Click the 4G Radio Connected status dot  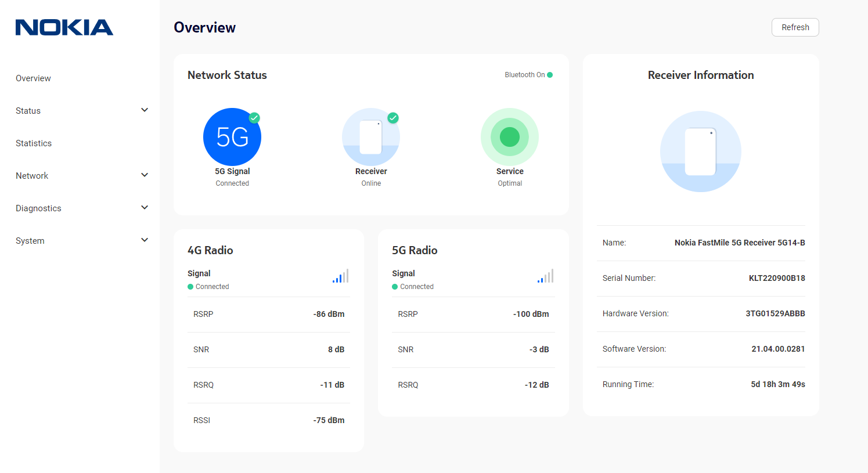click(190, 287)
